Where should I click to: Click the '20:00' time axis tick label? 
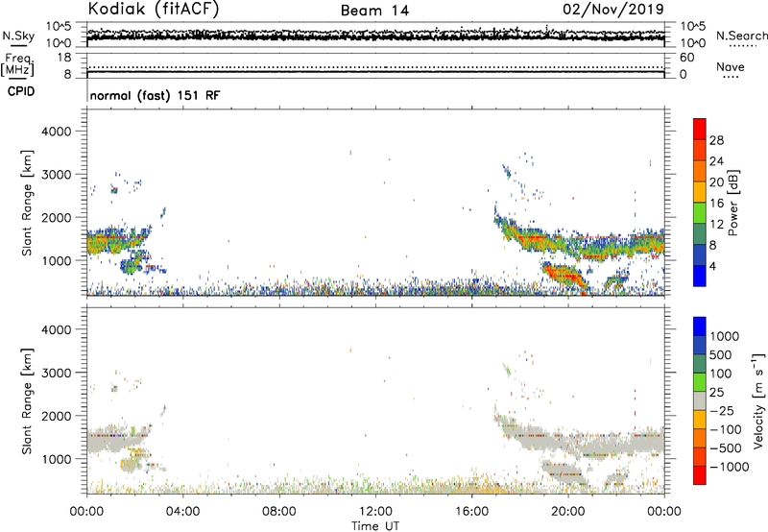point(568,512)
